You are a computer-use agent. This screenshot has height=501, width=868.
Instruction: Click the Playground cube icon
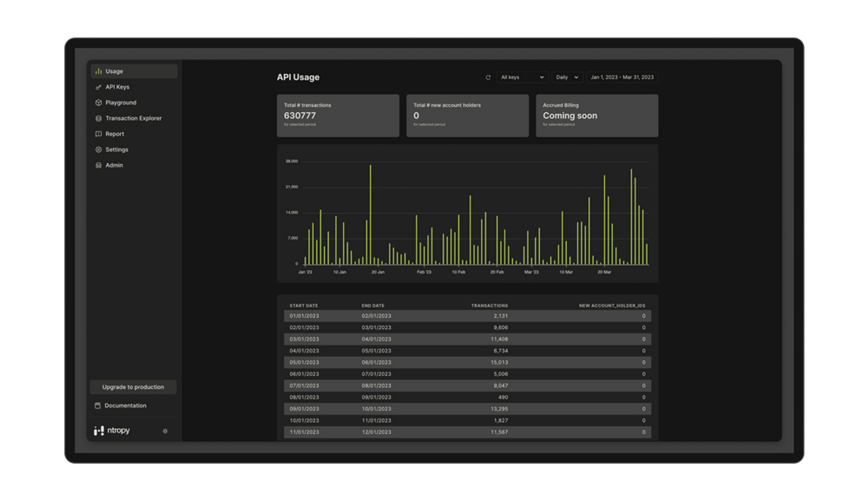98,103
